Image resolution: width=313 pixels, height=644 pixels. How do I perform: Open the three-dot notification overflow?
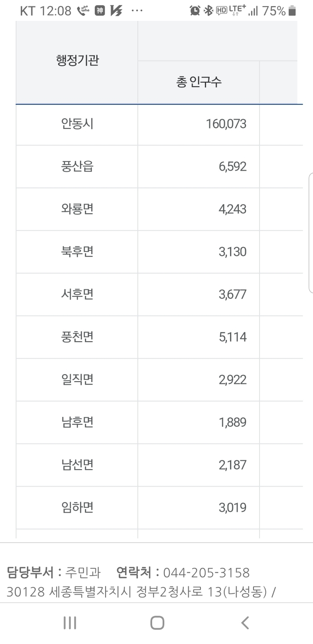[x=136, y=11]
